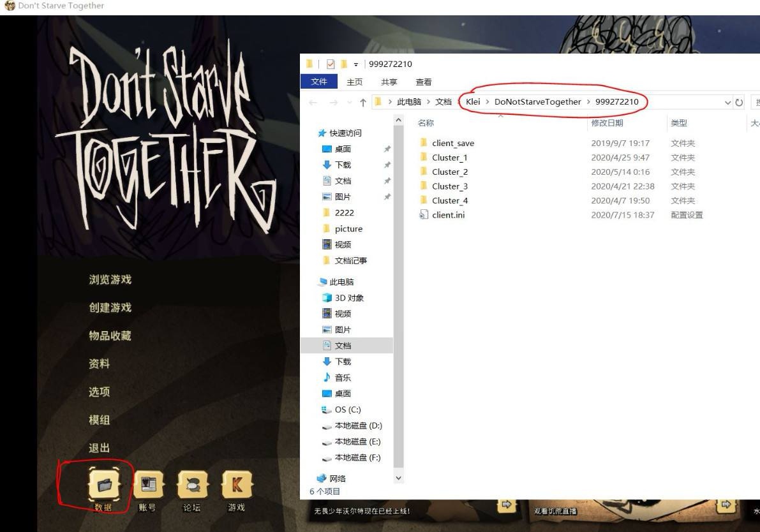Unpin 桌面 from Quick Access
Image resolution: width=760 pixels, height=532 pixels.
click(x=387, y=149)
